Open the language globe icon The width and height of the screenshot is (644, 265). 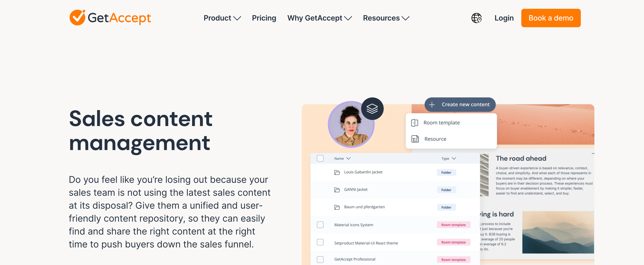coord(477,18)
